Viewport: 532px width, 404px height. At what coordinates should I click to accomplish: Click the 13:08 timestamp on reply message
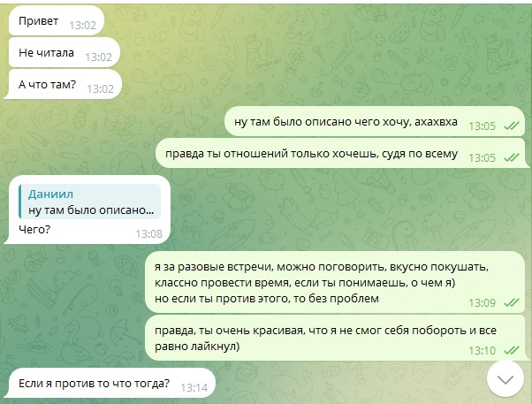(149, 234)
